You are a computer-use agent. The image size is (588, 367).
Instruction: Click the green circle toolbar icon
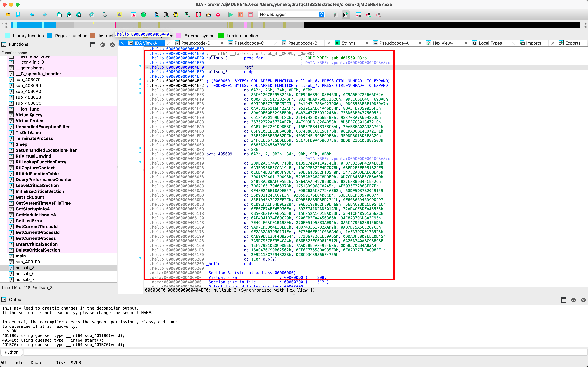click(143, 15)
